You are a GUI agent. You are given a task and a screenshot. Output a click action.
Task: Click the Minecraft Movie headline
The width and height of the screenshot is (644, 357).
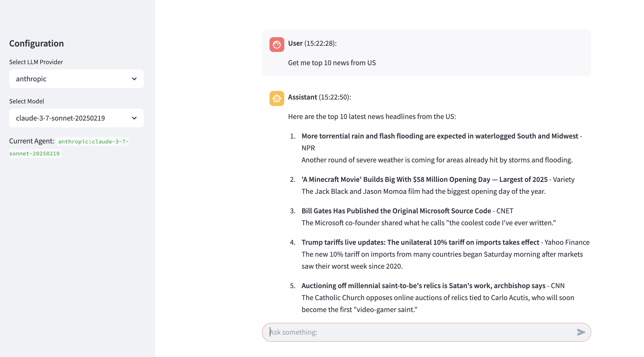tap(424, 179)
